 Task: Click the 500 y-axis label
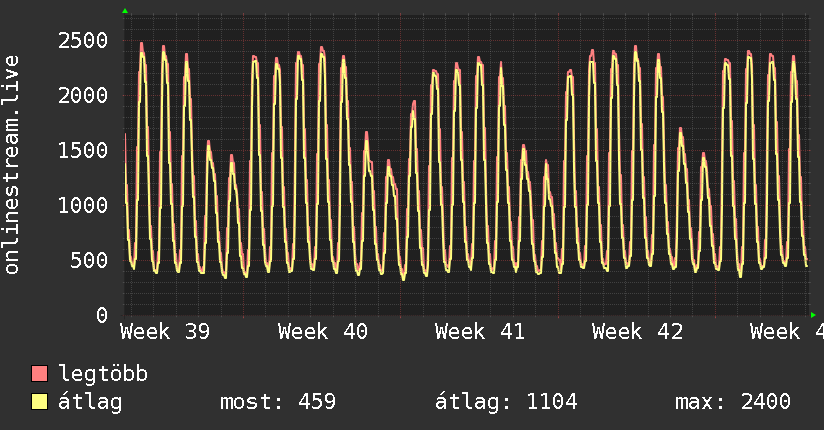[x=89, y=260]
